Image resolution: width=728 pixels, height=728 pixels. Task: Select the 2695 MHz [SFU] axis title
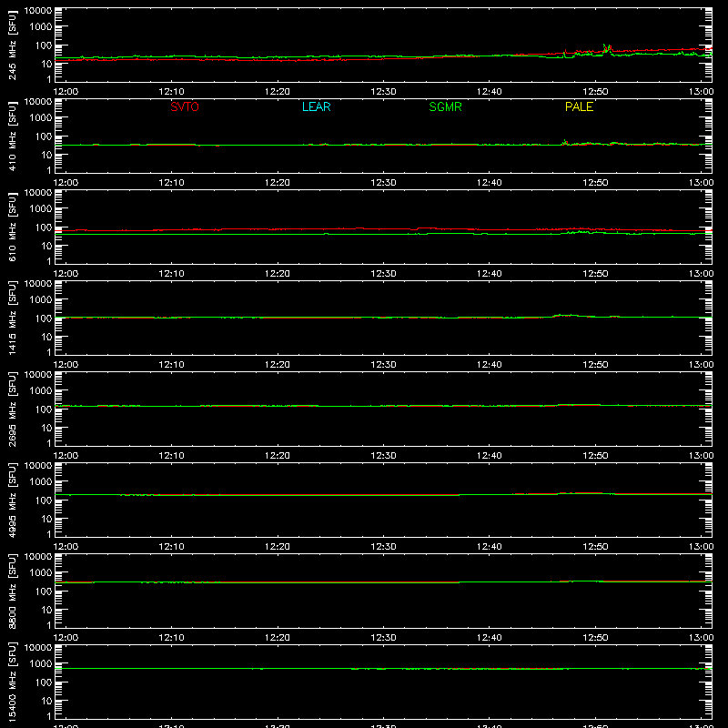point(13,409)
